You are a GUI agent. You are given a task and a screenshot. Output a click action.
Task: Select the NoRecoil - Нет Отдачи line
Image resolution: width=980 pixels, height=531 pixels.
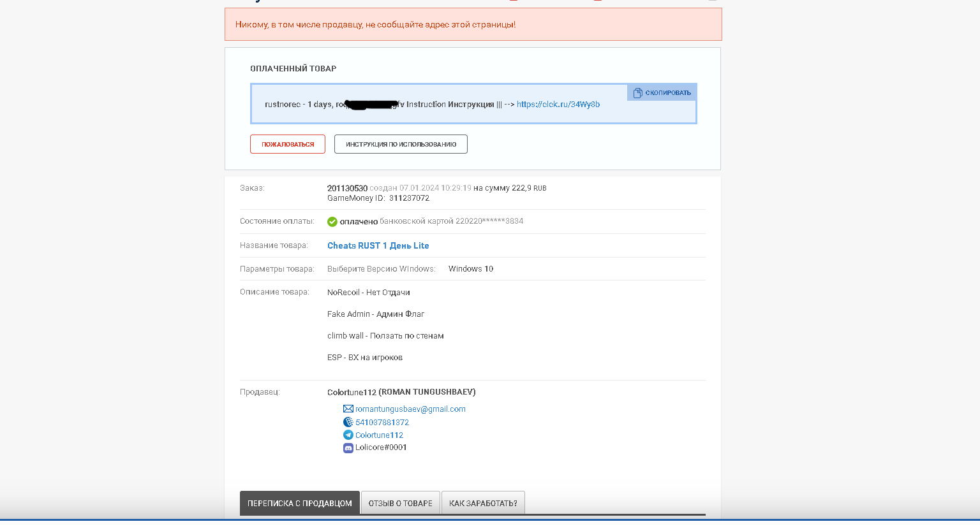coord(369,293)
